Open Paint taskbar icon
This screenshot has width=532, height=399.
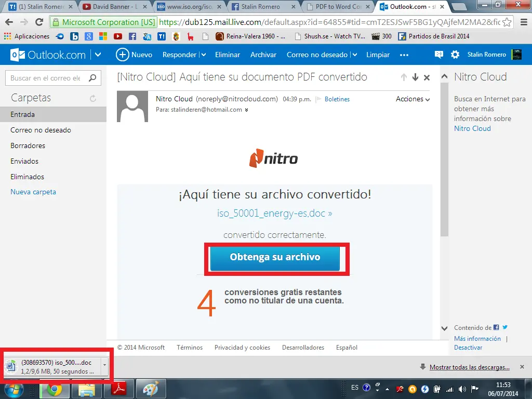(x=151, y=389)
